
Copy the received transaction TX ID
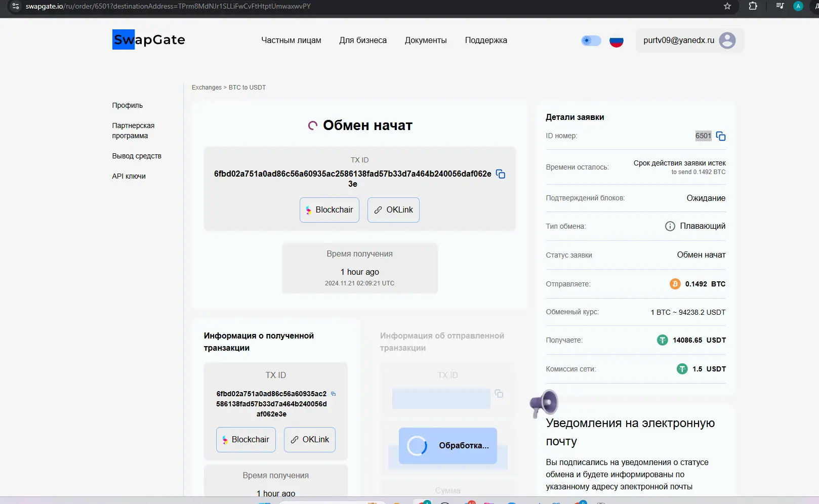coord(333,394)
